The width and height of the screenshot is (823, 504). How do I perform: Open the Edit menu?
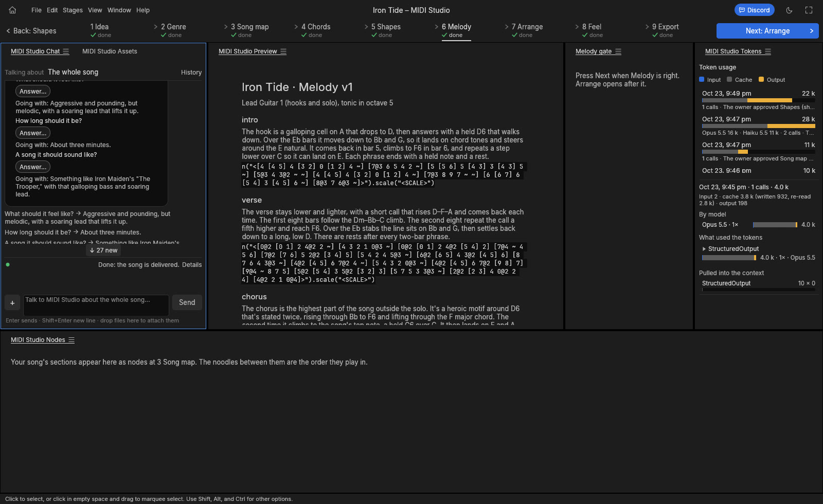click(52, 10)
